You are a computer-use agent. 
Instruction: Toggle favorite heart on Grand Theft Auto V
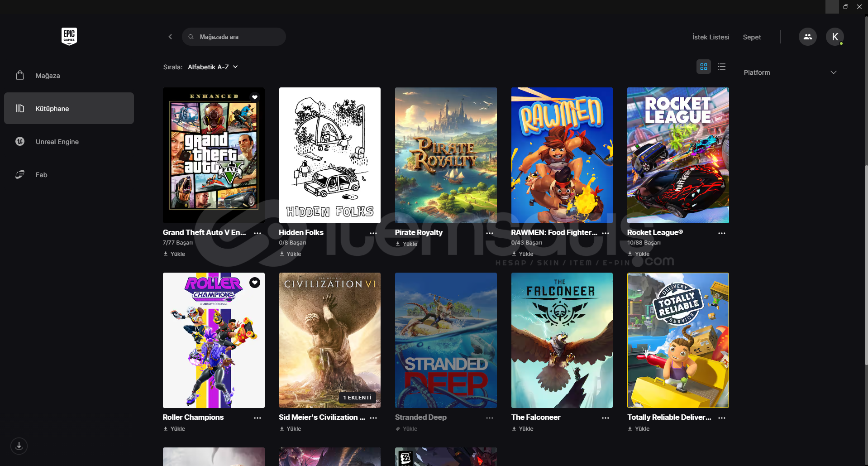click(x=255, y=97)
